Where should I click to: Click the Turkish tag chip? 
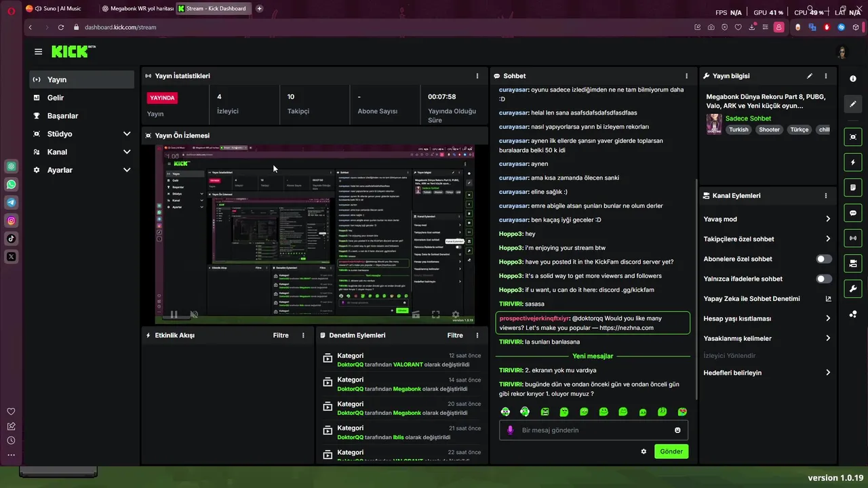[x=738, y=129]
